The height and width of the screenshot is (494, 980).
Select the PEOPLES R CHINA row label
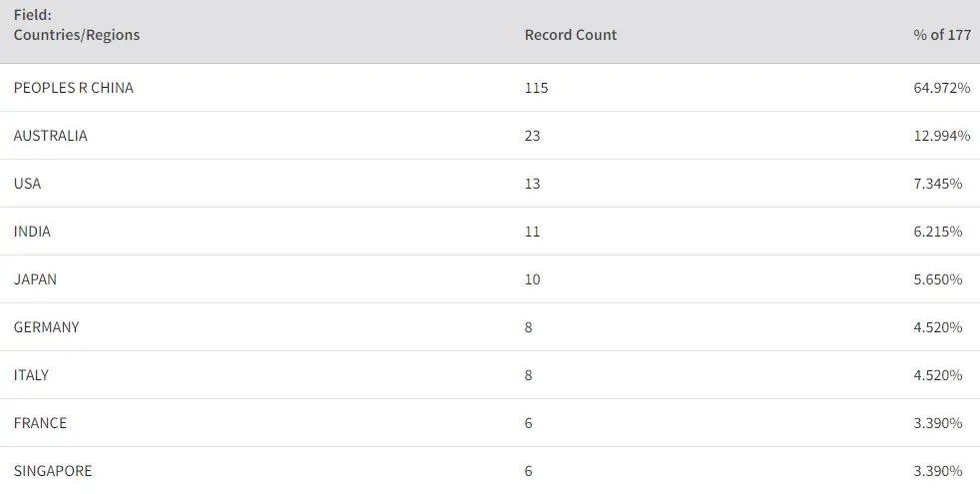tap(73, 88)
